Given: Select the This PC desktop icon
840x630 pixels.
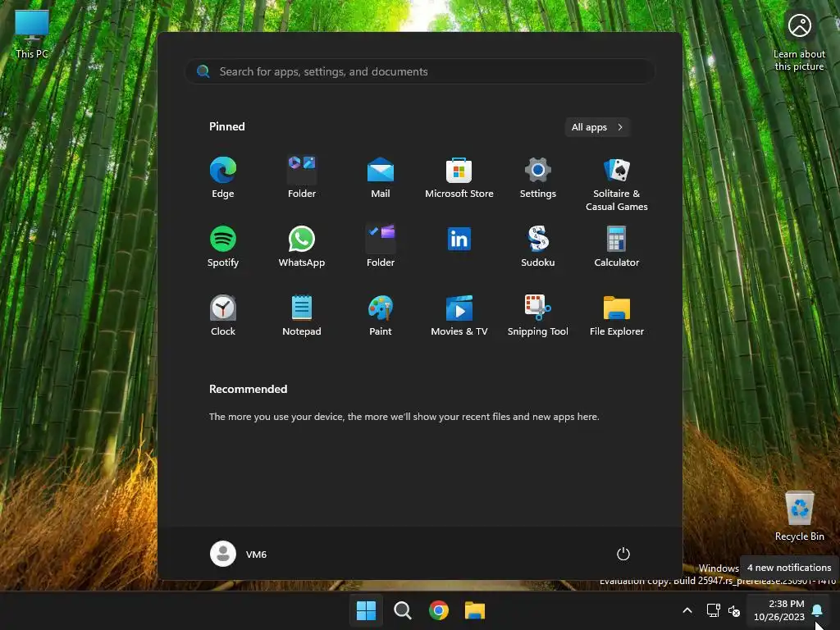Looking at the screenshot, I should [x=32, y=34].
